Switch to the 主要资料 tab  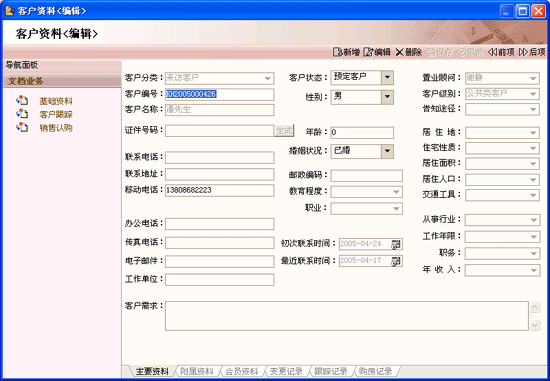coord(152,372)
